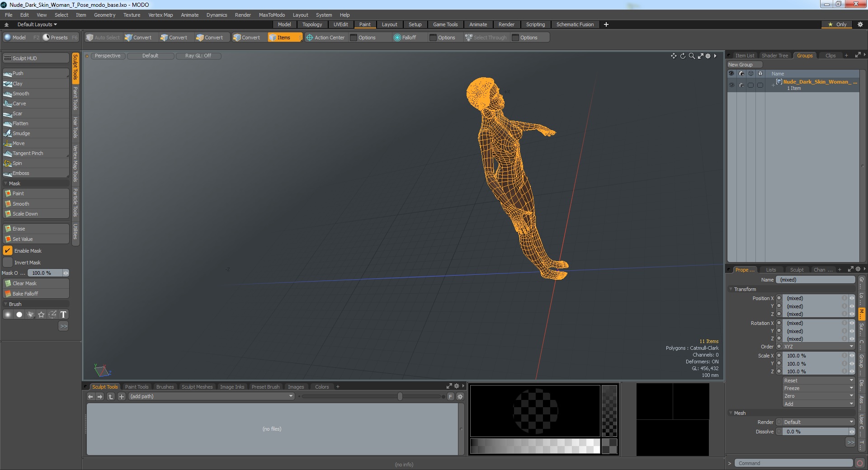Toggle the Falloff button in toolbar

point(405,38)
